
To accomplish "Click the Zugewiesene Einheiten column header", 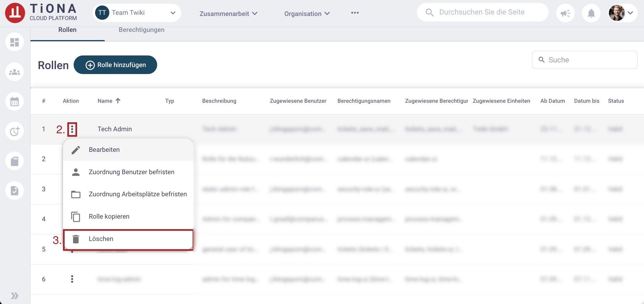I will pyautogui.click(x=501, y=101).
